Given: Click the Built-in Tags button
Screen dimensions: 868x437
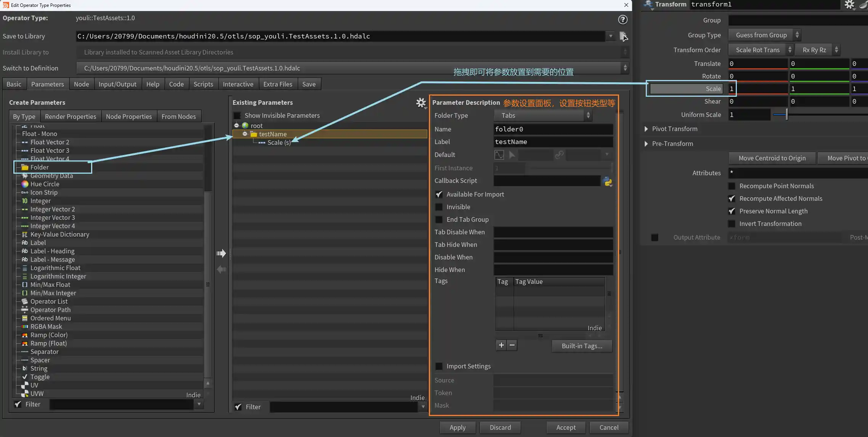Looking at the screenshot, I should pyautogui.click(x=582, y=346).
